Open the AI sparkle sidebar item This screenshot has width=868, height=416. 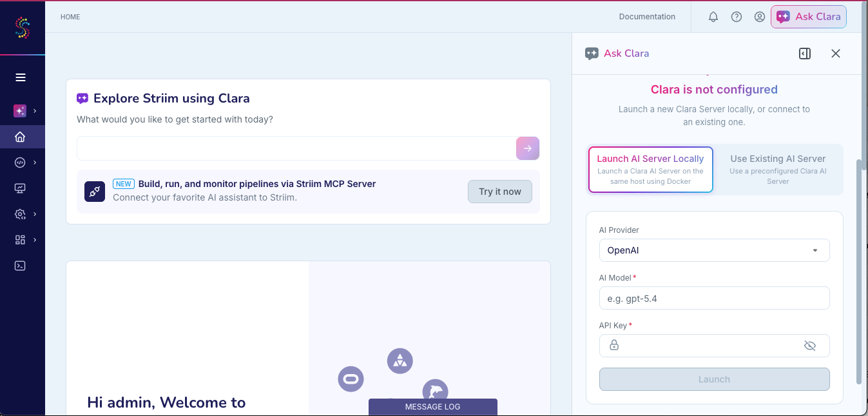(20, 111)
